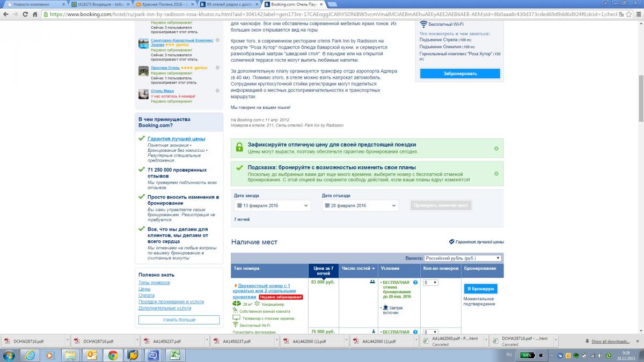
Task: Click help icon in 76 000 руб. row
Action: (x=415, y=332)
